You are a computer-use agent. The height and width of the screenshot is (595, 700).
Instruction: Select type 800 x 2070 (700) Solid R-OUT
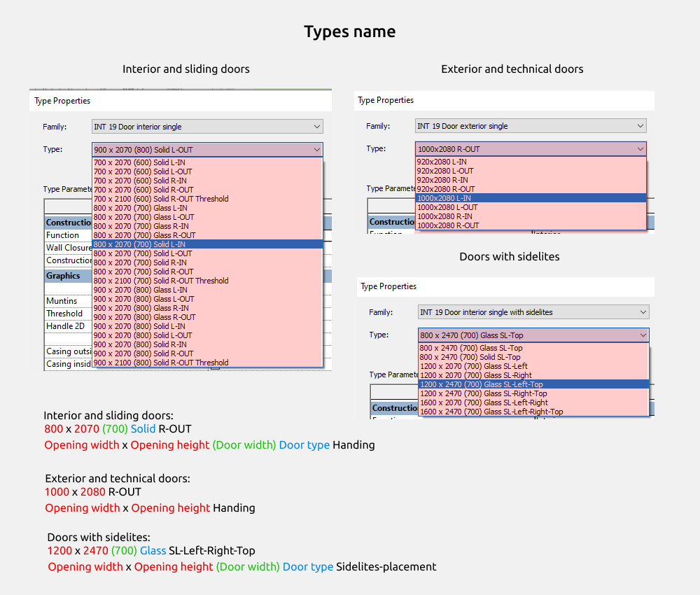click(207, 272)
